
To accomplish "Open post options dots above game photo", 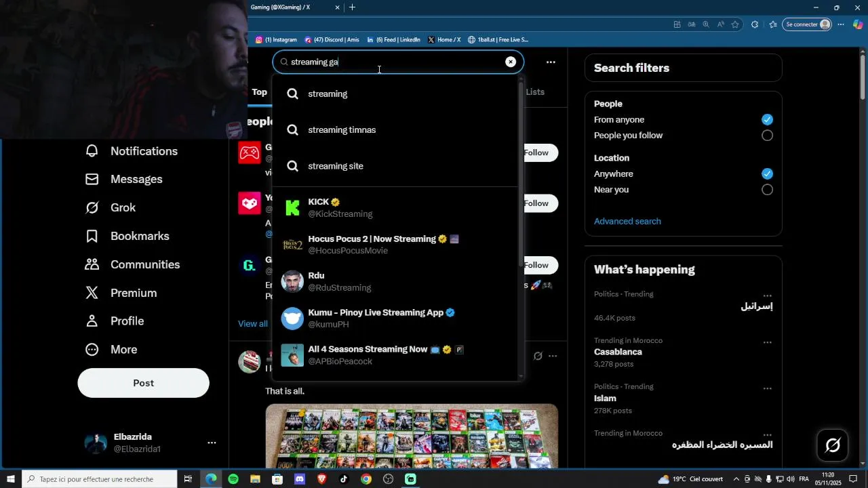I will pos(553,356).
